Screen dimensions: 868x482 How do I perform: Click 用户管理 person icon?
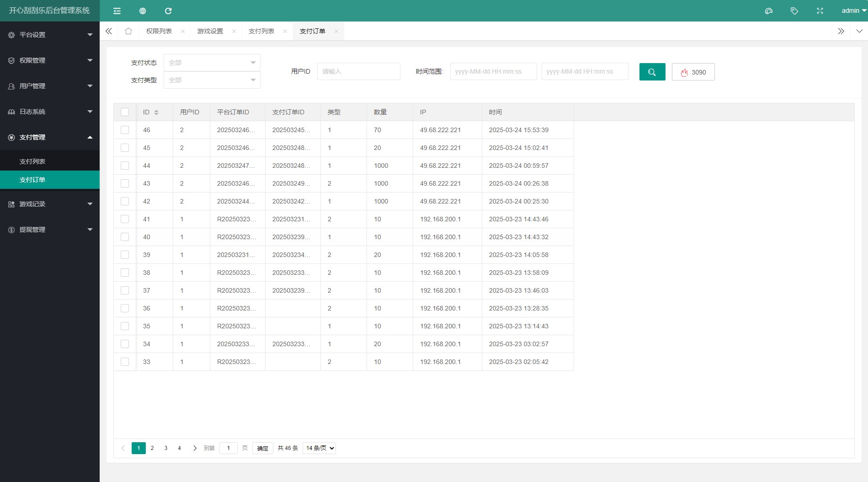click(x=11, y=86)
